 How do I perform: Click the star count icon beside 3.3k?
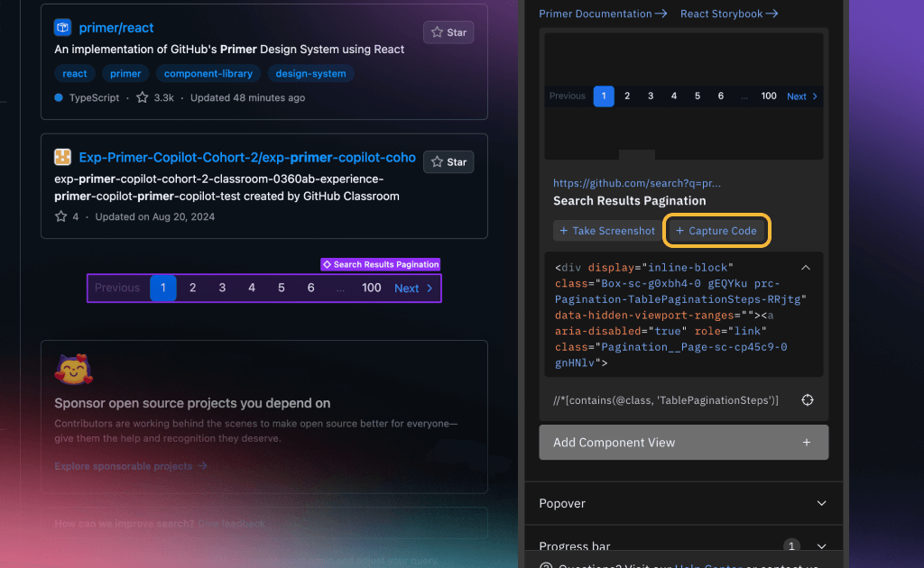pyautogui.click(x=142, y=97)
